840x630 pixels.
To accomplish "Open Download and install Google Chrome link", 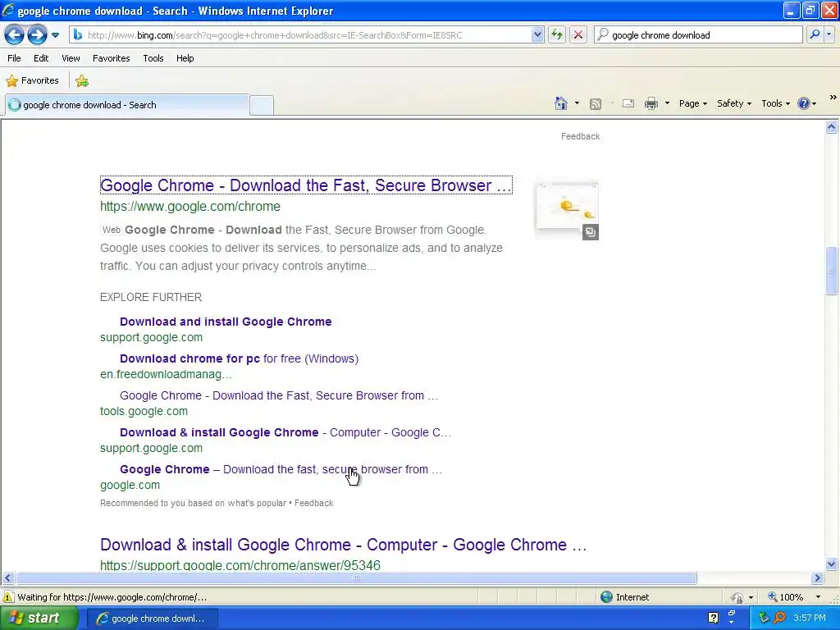I will pos(226,322).
